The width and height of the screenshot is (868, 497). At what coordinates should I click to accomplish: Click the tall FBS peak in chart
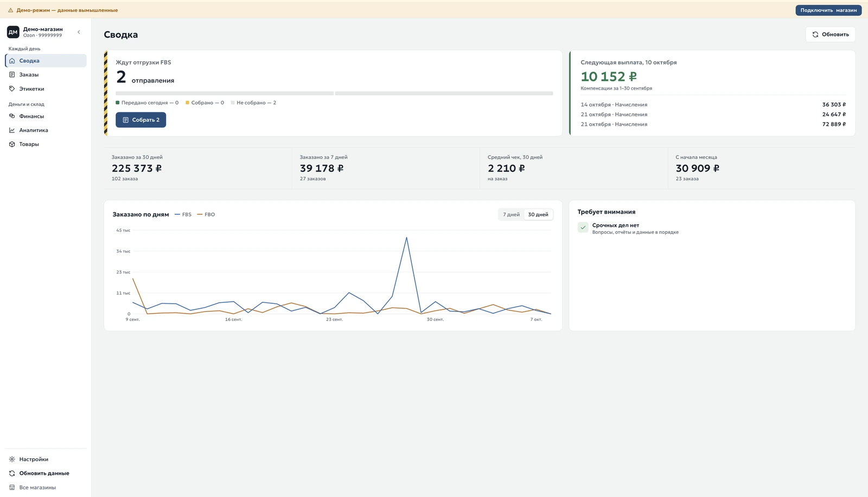406,238
